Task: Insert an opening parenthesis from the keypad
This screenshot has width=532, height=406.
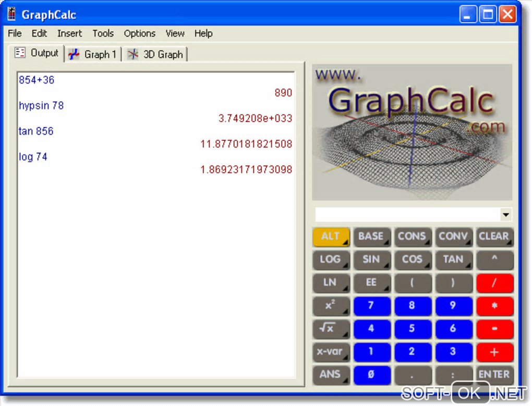Action: click(x=413, y=283)
